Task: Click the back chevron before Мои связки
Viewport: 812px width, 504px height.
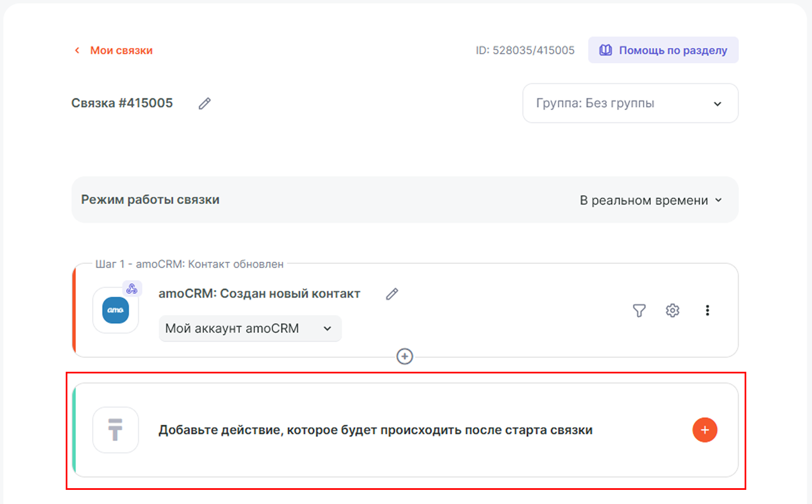Action: (x=77, y=50)
